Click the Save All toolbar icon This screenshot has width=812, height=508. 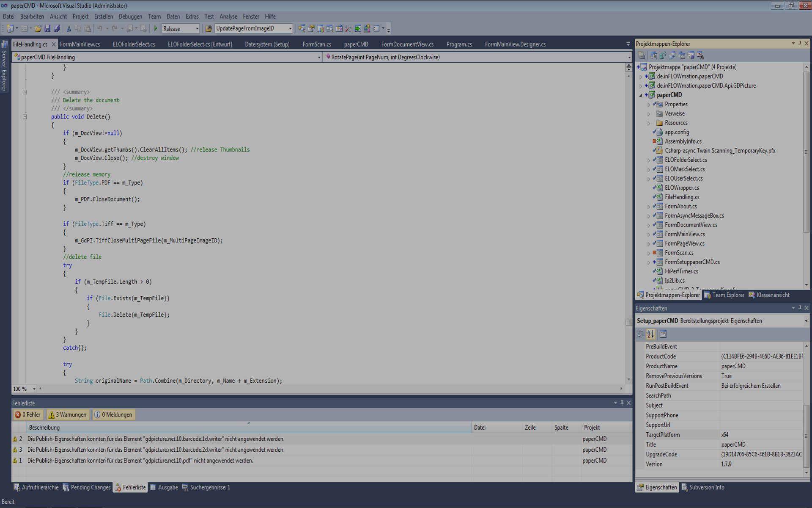pos(57,28)
